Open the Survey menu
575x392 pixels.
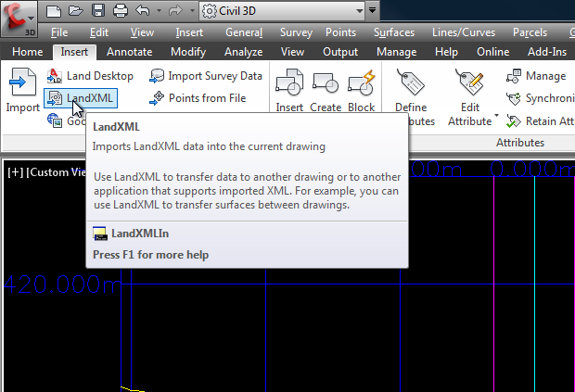click(296, 32)
